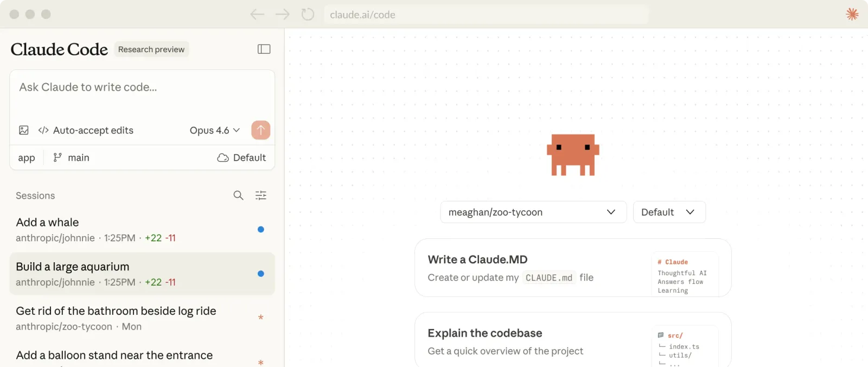Open the Opus 4.6 model dropdown
The width and height of the screenshot is (868, 367).
pyautogui.click(x=215, y=130)
